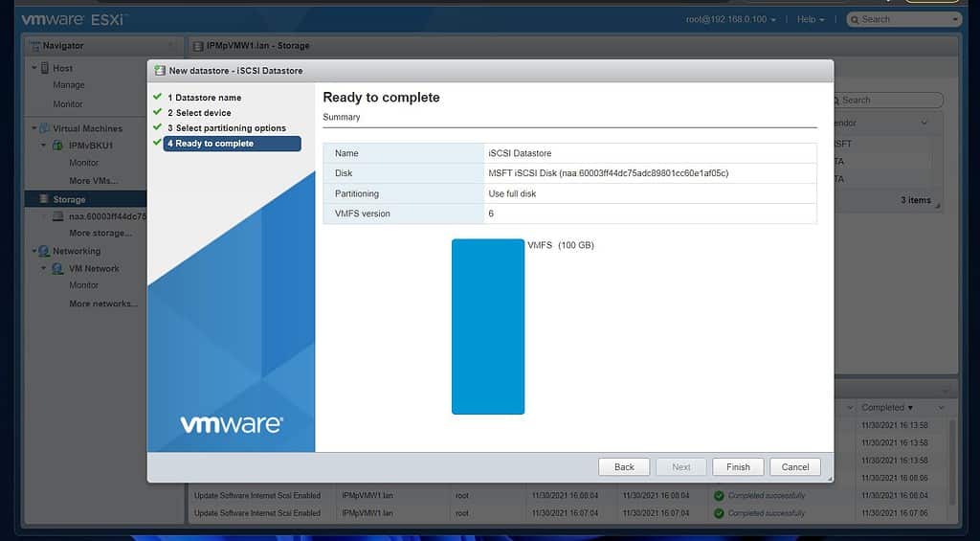
Task: Collapse the Virtual Machines tree node
Action: pyautogui.click(x=34, y=127)
